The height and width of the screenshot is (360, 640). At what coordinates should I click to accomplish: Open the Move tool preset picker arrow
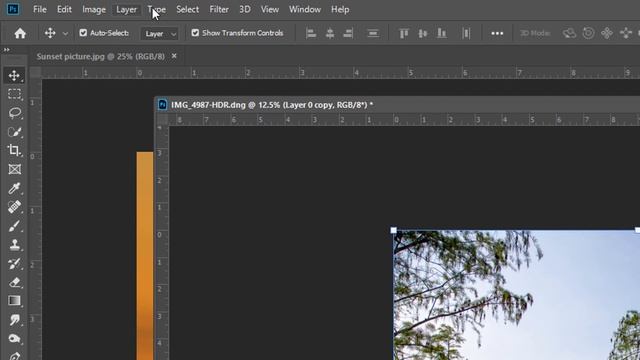(x=65, y=34)
